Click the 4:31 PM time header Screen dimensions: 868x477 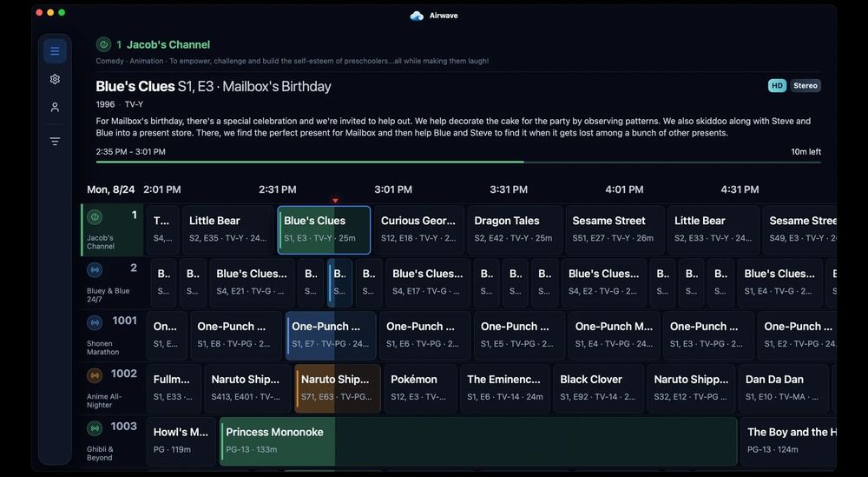tap(740, 189)
